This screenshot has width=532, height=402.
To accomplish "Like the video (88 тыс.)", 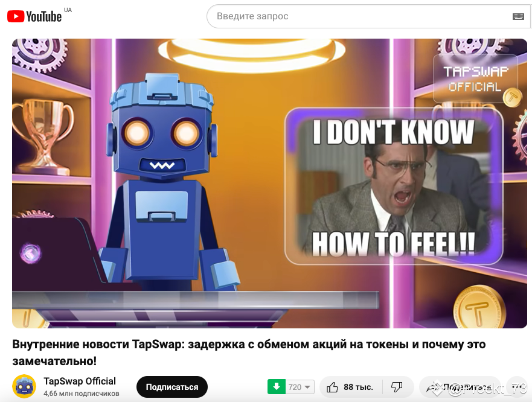I will (x=350, y=387).
